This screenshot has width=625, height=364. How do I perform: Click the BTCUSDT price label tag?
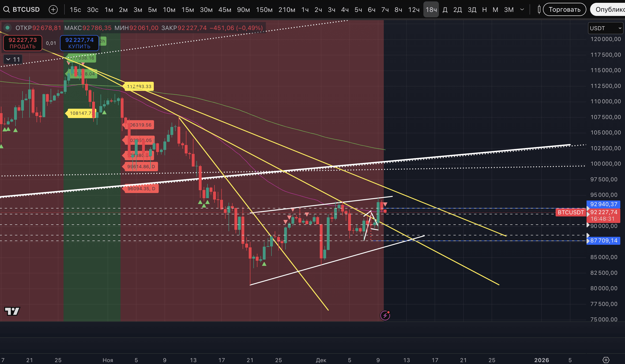coord(570,212)
